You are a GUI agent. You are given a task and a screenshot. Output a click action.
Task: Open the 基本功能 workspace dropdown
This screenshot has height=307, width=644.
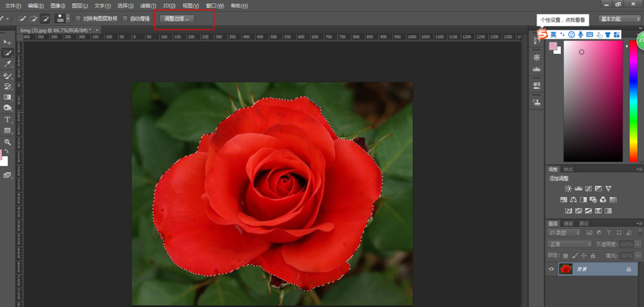pos(618,19)
